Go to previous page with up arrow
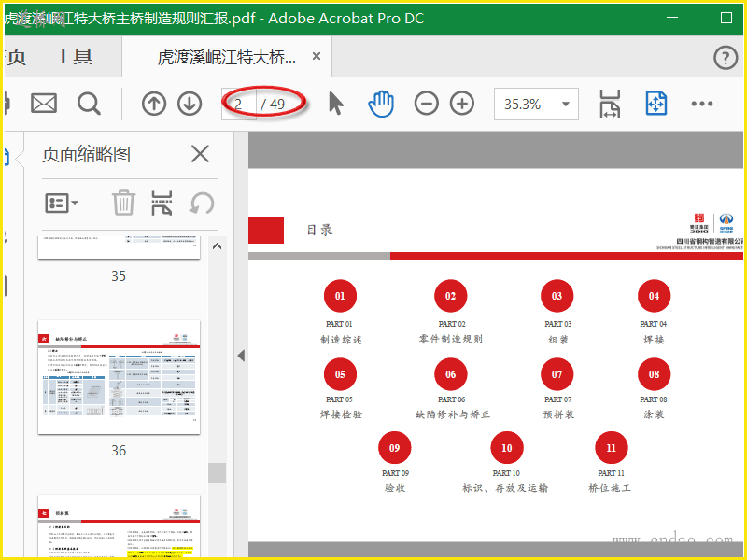Image resolution: width=747 pixels, height=560 pixels. (154, 104)
